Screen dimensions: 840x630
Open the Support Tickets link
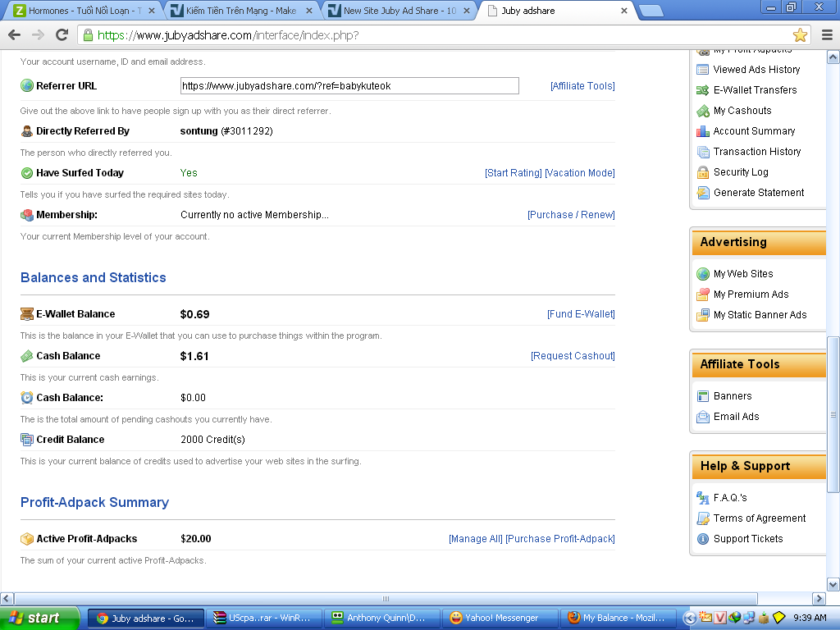(748, 539)
